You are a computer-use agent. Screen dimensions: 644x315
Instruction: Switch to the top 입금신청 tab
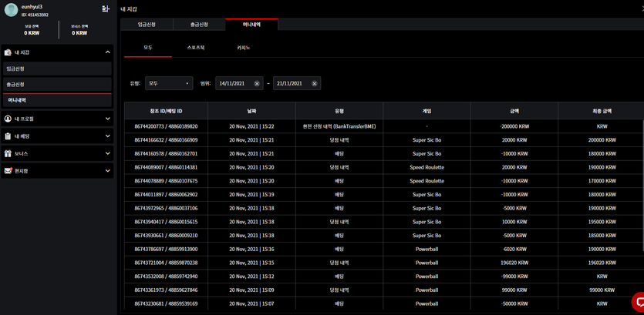[147, 24]
